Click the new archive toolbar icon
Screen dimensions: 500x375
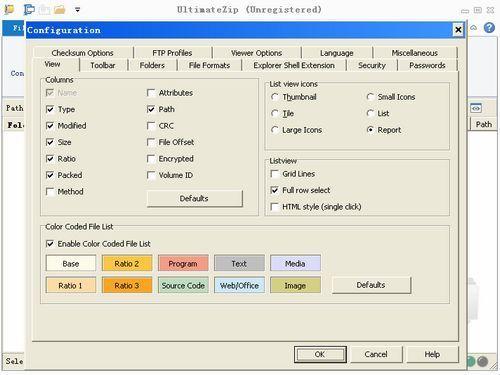pyautogui.click(x=30, y=9)
